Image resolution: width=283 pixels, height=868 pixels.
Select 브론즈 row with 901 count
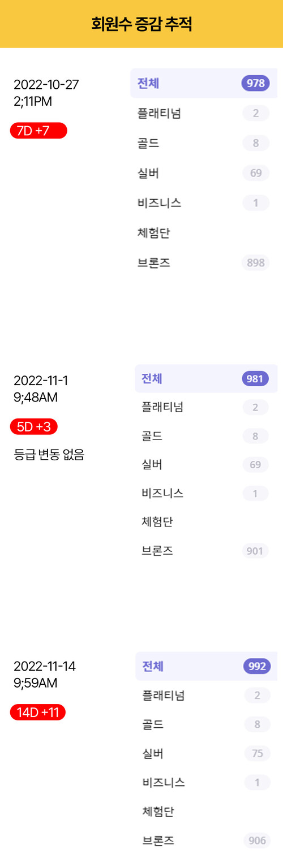(206, 550)
